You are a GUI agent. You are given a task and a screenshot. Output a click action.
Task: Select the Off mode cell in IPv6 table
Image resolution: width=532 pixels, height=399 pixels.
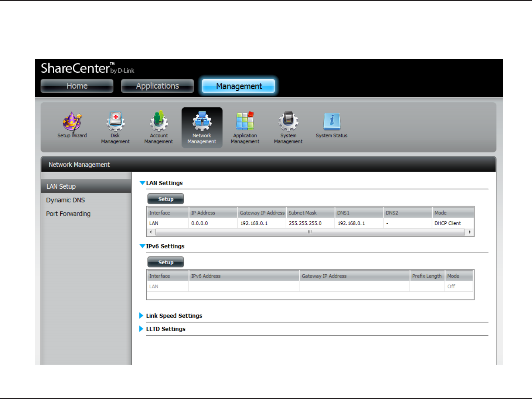click(459, 286)
